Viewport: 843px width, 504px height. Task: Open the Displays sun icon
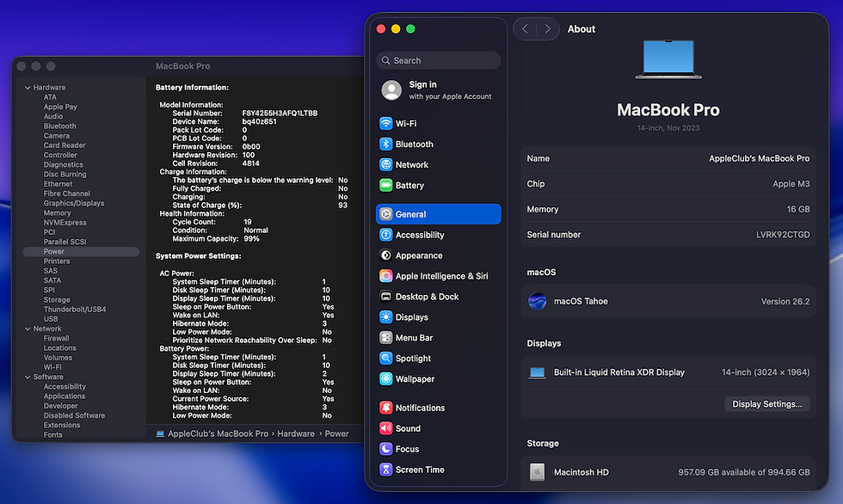tap(385, 317)
